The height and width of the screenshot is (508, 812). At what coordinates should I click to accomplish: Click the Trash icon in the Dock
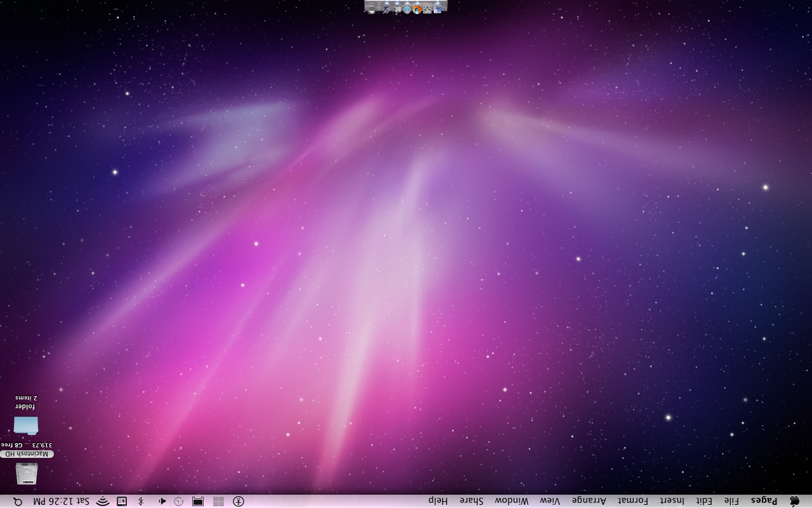click(x=371, y=10)
